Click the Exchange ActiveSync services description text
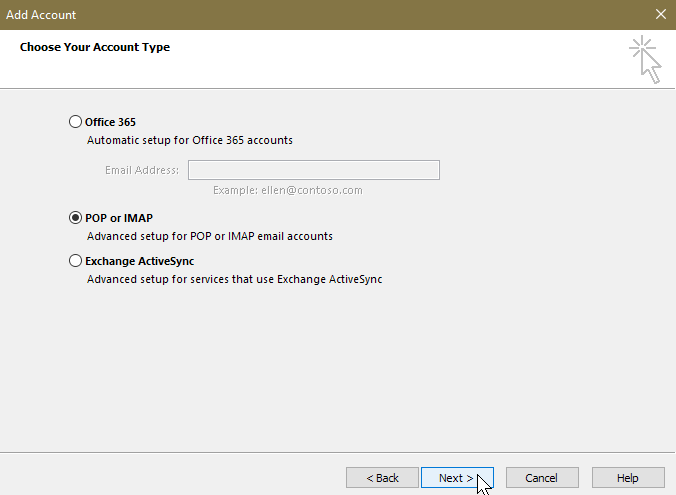Viewport: 676px width, 495px height. pyautogui.click(x=235, y=280)
